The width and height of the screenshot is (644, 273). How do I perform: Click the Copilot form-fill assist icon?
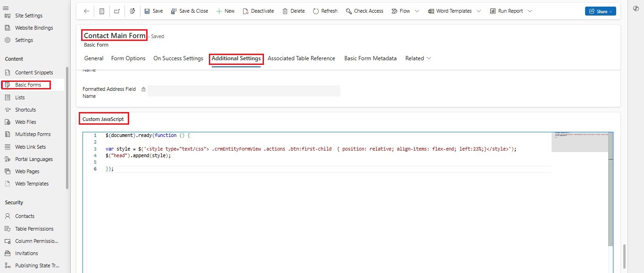132,11
